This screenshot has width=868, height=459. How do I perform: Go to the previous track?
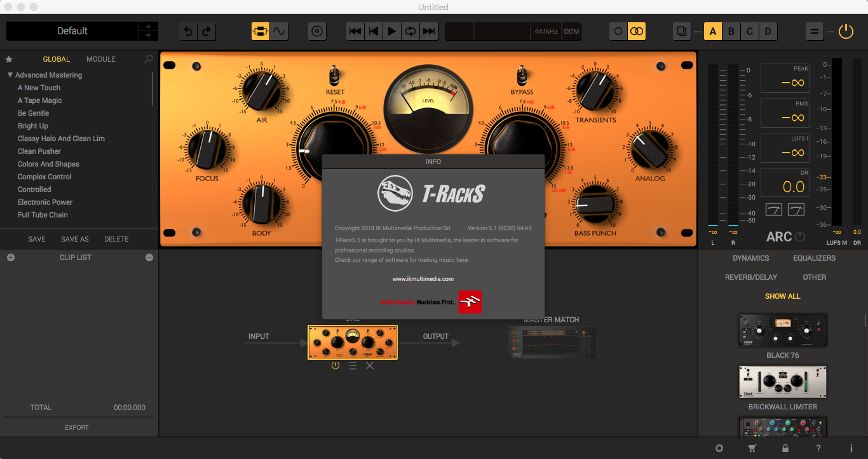pyautogui.click(x=374, y=31)
